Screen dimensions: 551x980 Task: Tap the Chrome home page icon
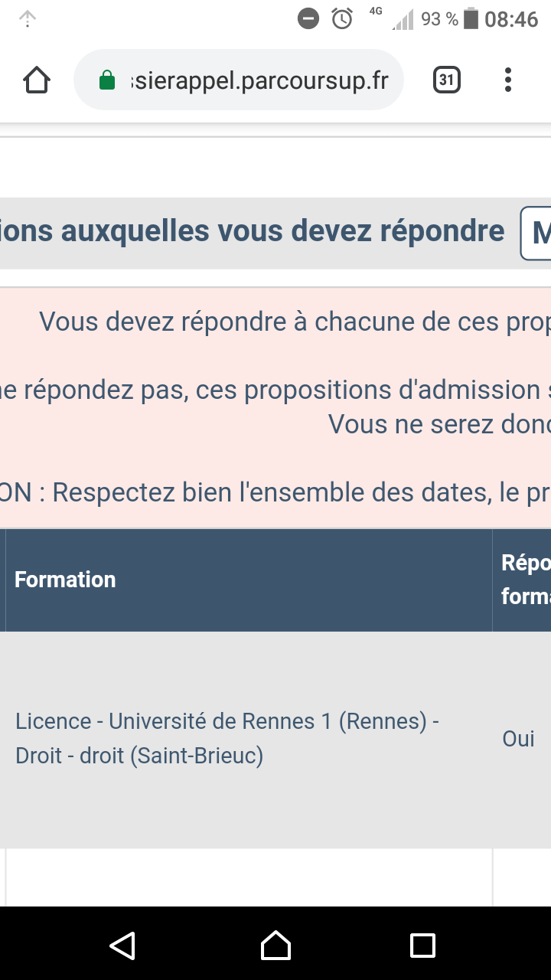coord(37,80)
